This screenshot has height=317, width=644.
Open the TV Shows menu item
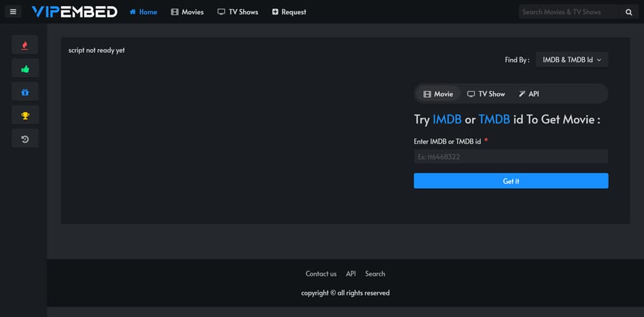click(238, 12)
